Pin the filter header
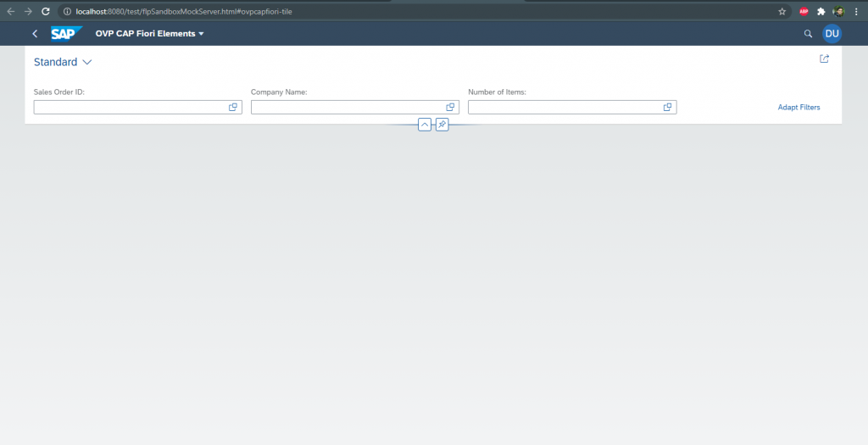The image size is (868, 445). tap(442, 125)
